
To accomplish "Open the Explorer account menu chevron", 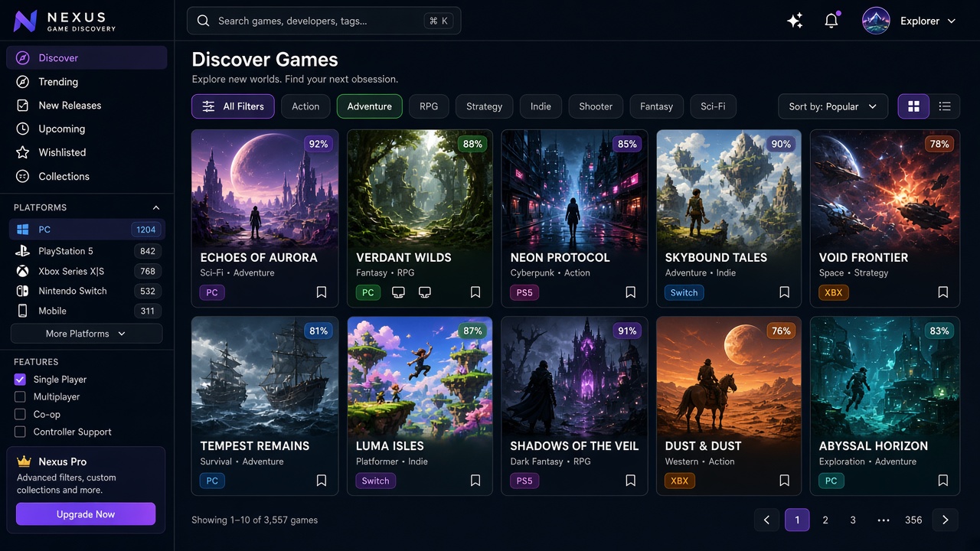I will coord(952,21).
